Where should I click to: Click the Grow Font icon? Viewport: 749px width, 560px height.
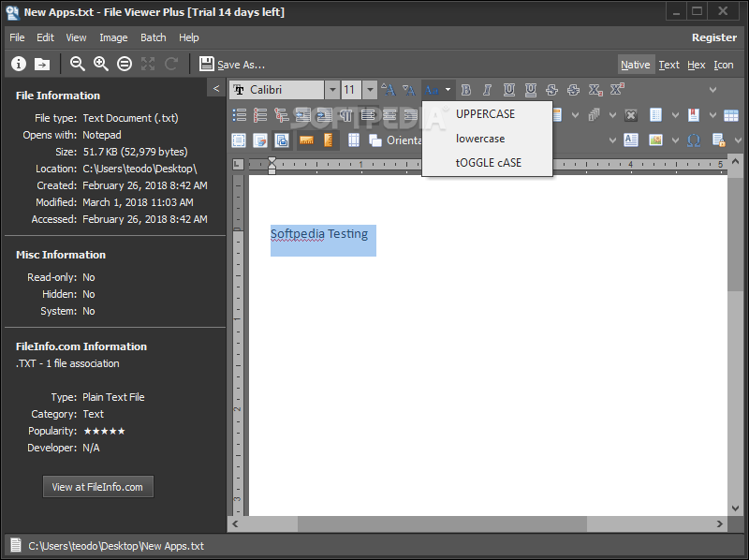click(389, 89)
